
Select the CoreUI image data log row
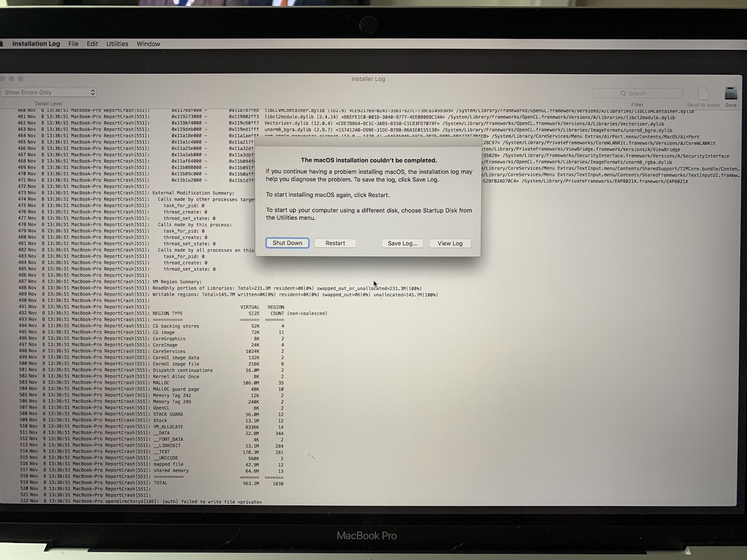coord(151,358)
